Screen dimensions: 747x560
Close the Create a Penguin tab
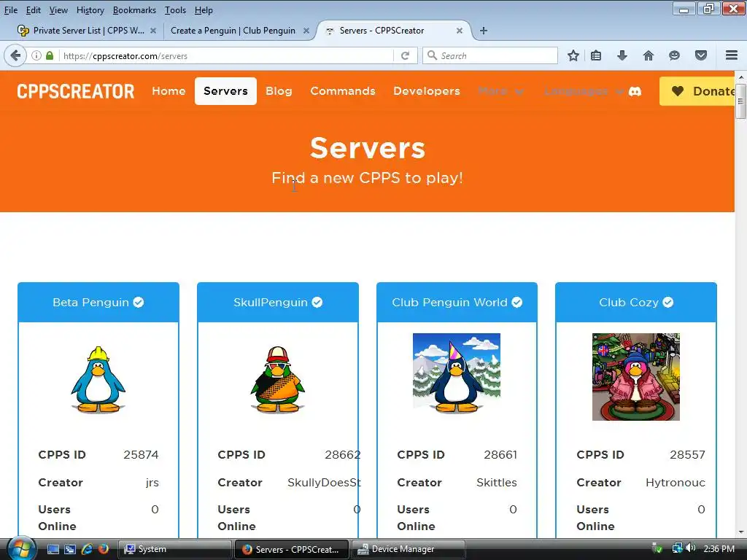[306, 31]
